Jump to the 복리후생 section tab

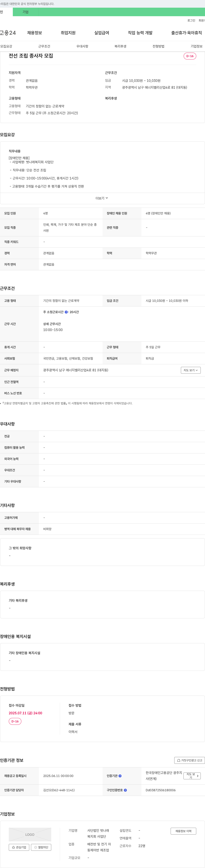[120, 46]
